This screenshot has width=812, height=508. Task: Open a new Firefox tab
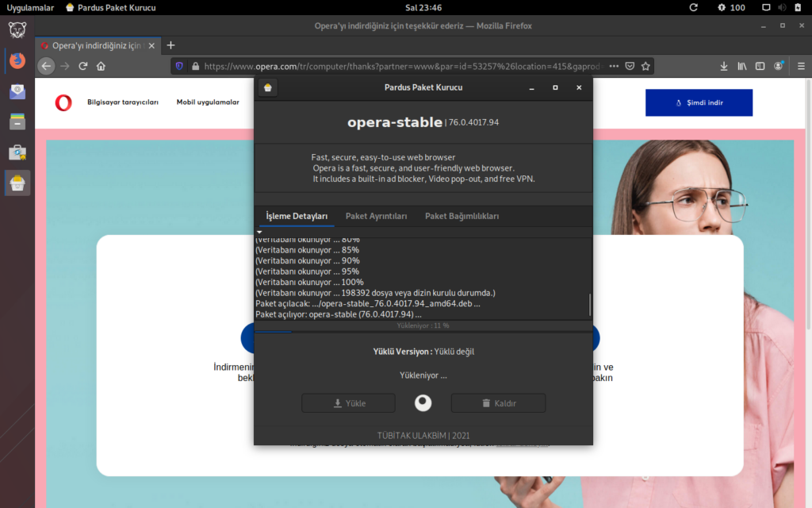171,45
